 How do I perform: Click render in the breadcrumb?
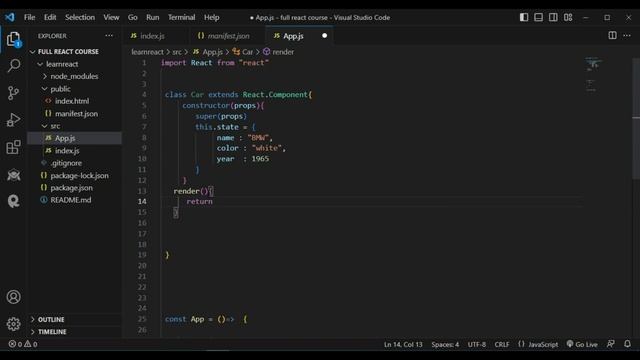279,52
